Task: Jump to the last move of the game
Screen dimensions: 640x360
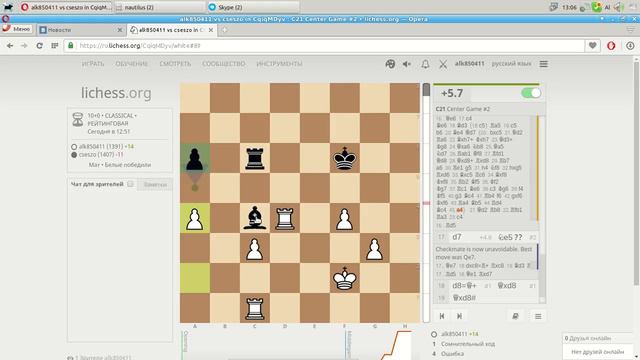Action: [x=459, y=316]
